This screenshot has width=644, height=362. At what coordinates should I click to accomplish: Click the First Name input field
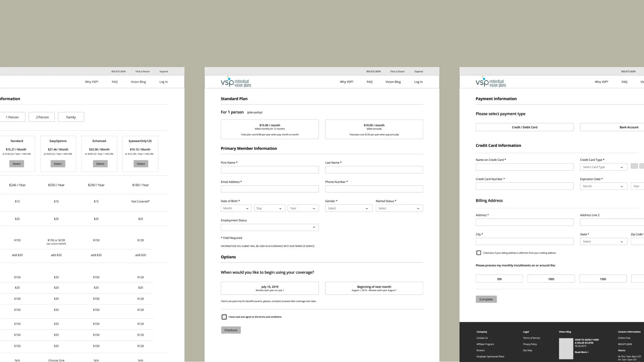point(270,170)
